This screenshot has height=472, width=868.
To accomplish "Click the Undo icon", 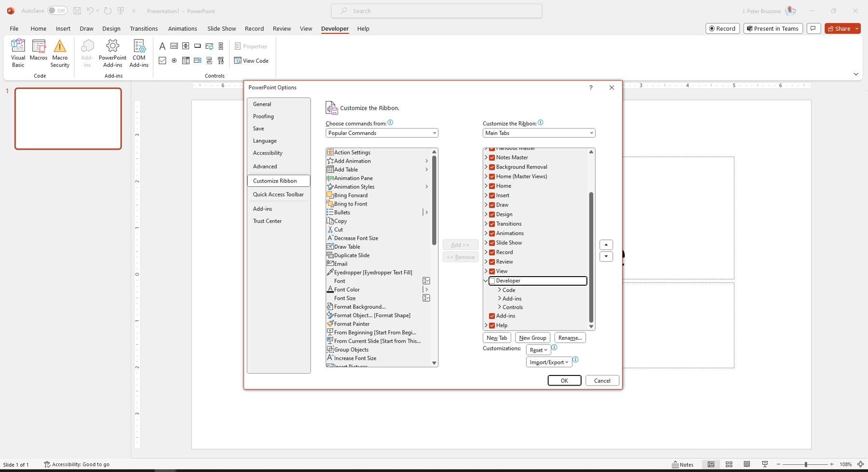I will click(x=90, y=11).
